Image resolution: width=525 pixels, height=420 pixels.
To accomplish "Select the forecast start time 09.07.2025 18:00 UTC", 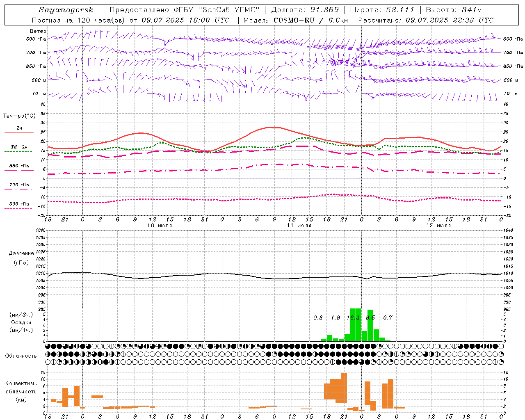I will [x=185, y=20].
